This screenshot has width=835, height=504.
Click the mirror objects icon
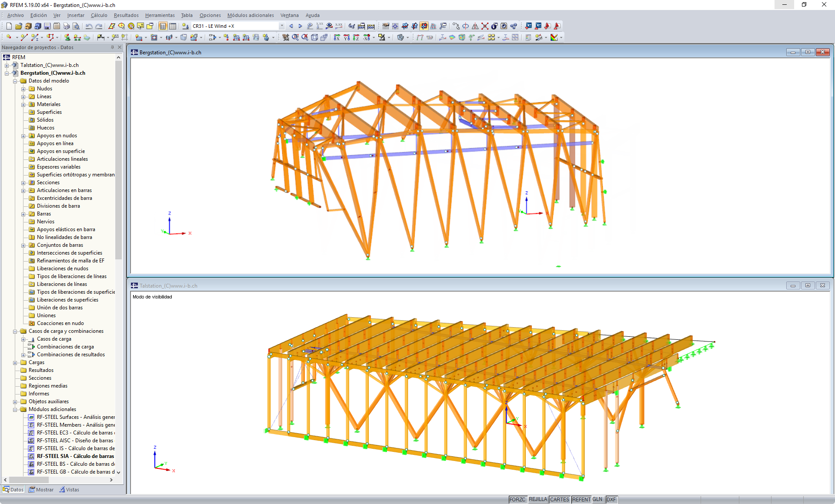[475, 26]
